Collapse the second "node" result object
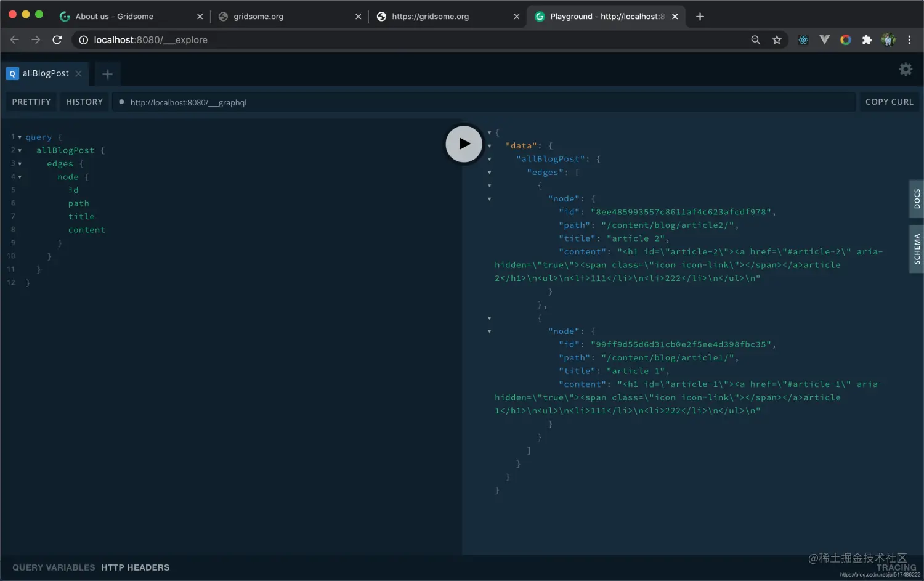The height and width of the screenshot is (581, 924). 490,331
